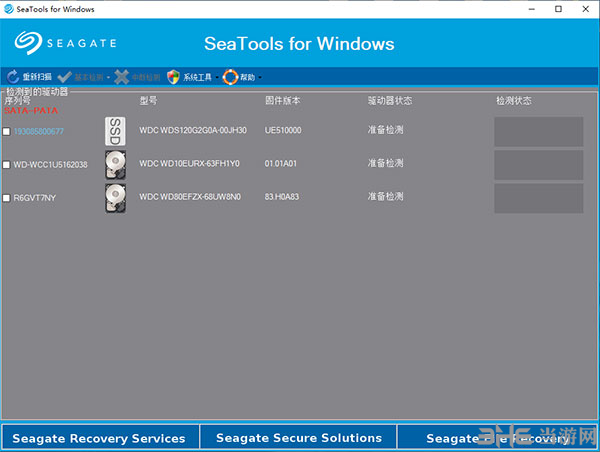
Task: Click firmware version 01.01A01
Action: (280, 164)
